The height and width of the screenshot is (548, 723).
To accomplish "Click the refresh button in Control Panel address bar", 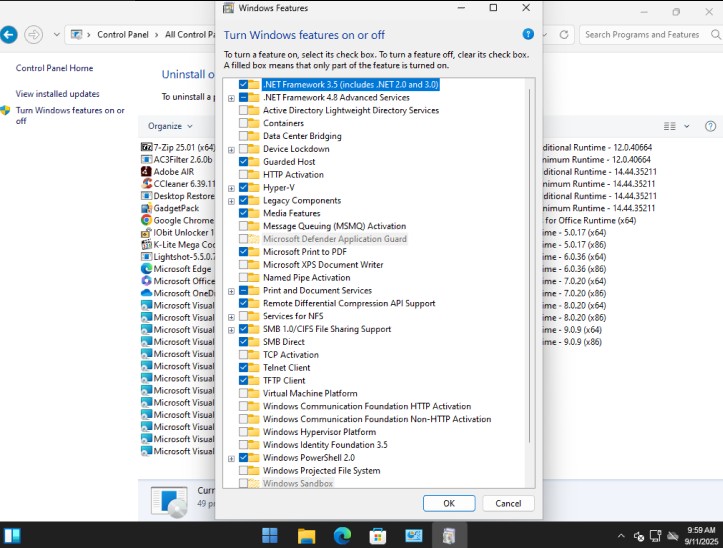I will pos(563,35).
